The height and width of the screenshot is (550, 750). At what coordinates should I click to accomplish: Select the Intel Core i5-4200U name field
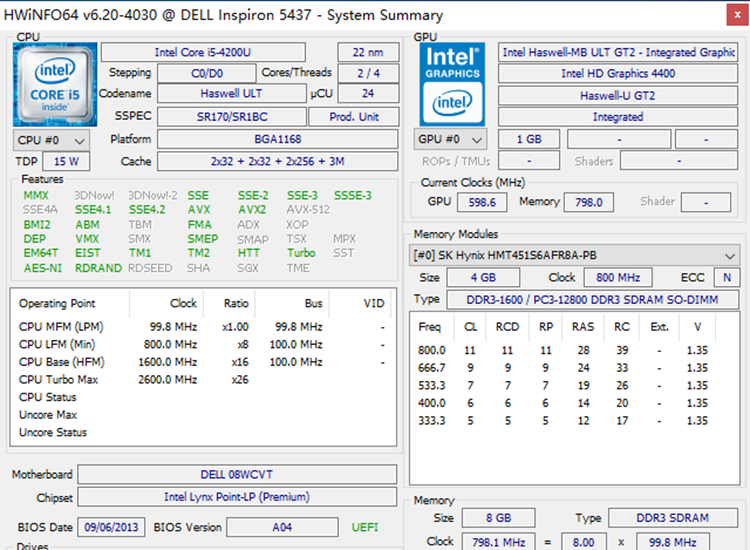[x=203, y=52]
